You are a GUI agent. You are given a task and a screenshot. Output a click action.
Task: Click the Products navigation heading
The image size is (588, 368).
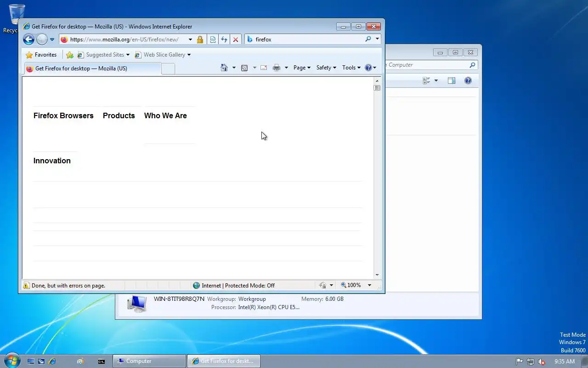(119, 116)
